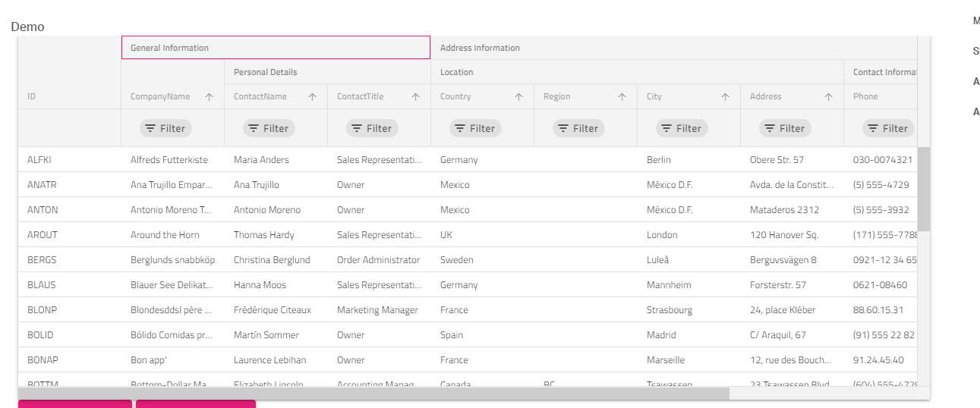Click London city cell
Image resolution: width=980 pixels, height=408 pixels.
689,235
